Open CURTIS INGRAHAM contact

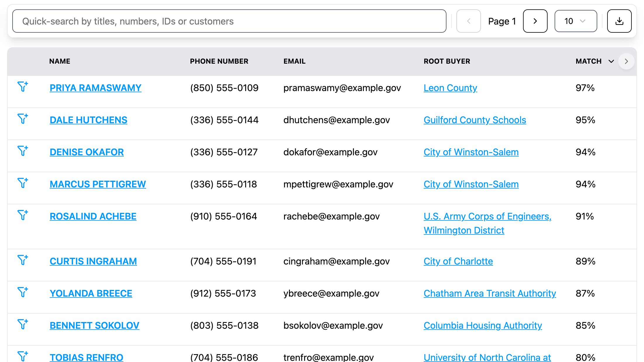tap(93, 261)
